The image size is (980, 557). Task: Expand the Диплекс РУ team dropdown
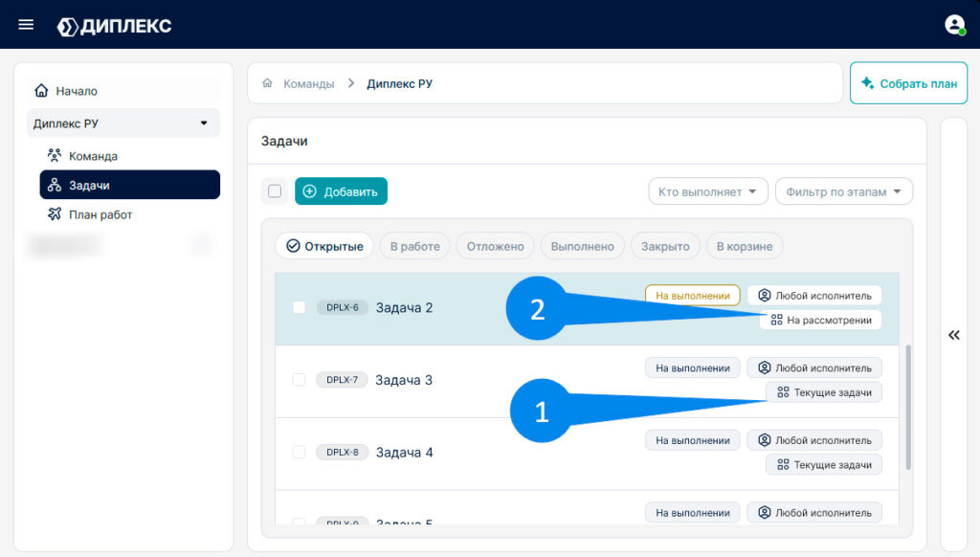point(123,123)
